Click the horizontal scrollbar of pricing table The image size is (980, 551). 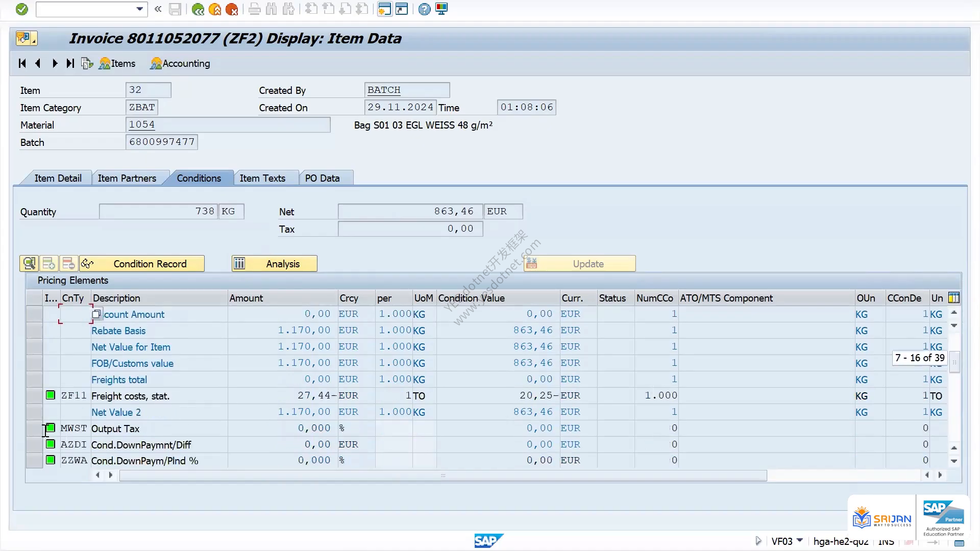point(443,475)
